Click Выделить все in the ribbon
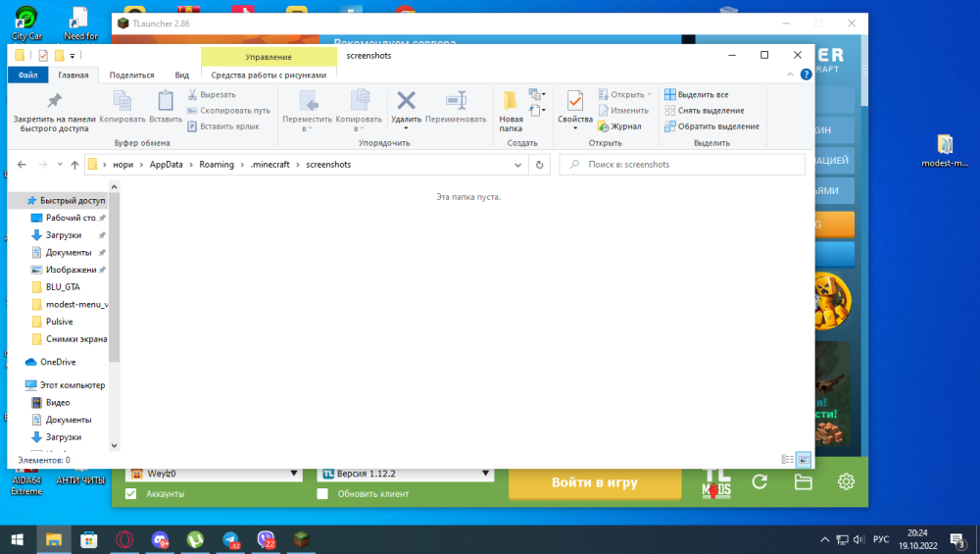 click(x=696, y=94)
